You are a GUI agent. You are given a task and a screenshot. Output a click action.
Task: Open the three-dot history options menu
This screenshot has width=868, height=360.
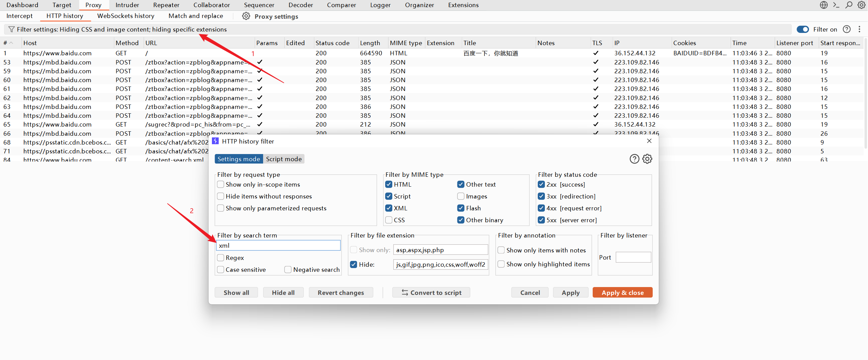[x=859, y=30]
